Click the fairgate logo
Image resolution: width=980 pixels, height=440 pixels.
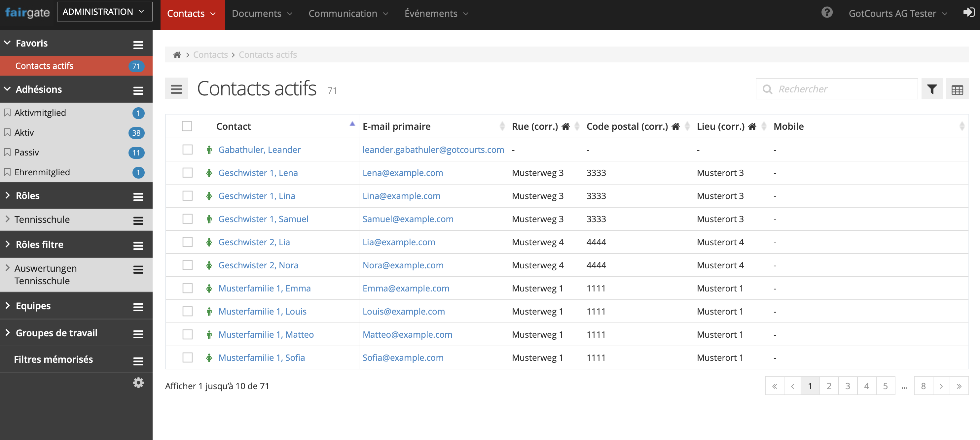[27, 13]
